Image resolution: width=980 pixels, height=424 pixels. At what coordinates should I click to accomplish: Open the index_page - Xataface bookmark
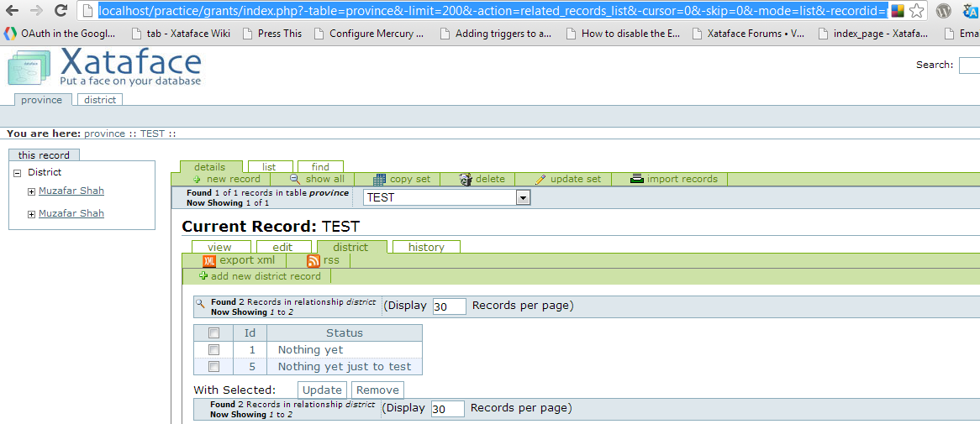pyautogui.click(x=874, y=34)
